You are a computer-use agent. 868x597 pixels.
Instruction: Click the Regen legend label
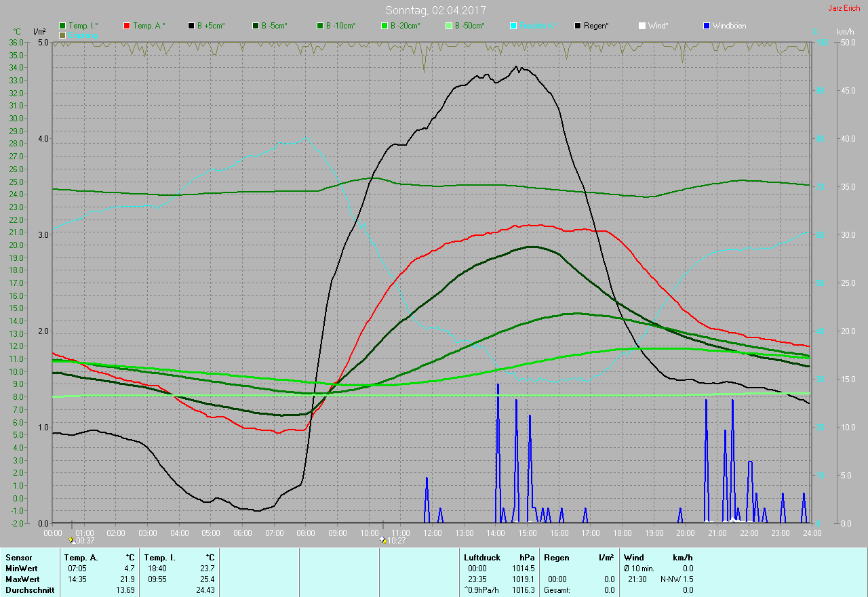596,26
